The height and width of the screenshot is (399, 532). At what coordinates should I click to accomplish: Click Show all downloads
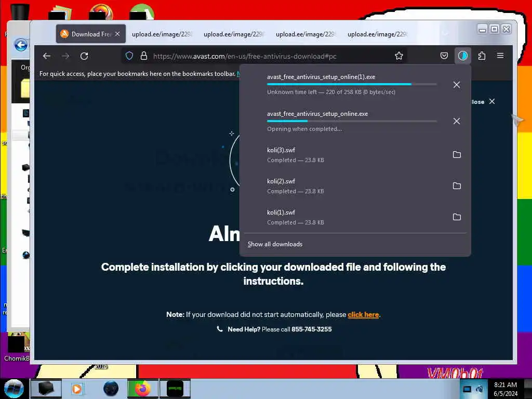pos(275,244)
